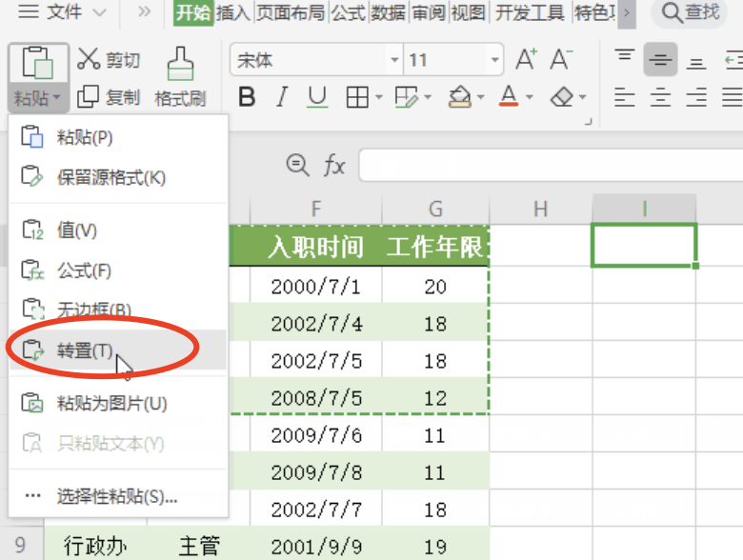Switch to the 开发工具 tab
The height and width of the screenshot is (560, 743).
[530, 12]
